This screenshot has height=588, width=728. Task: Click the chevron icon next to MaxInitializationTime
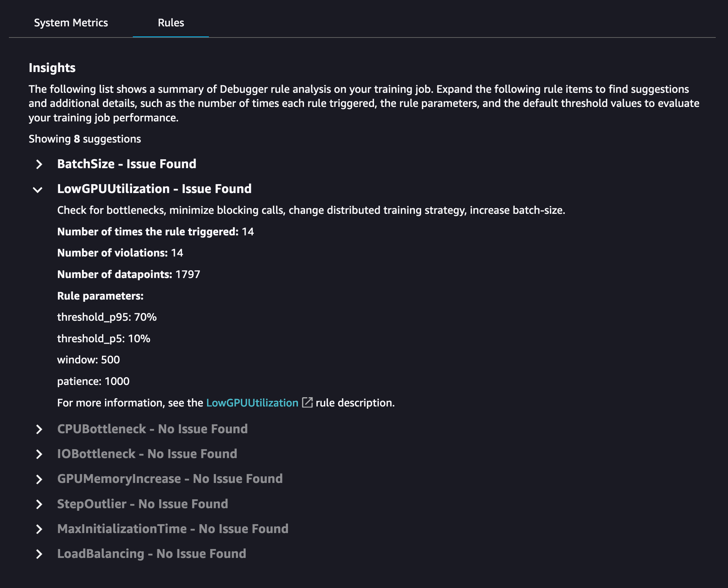coord(39,529)
